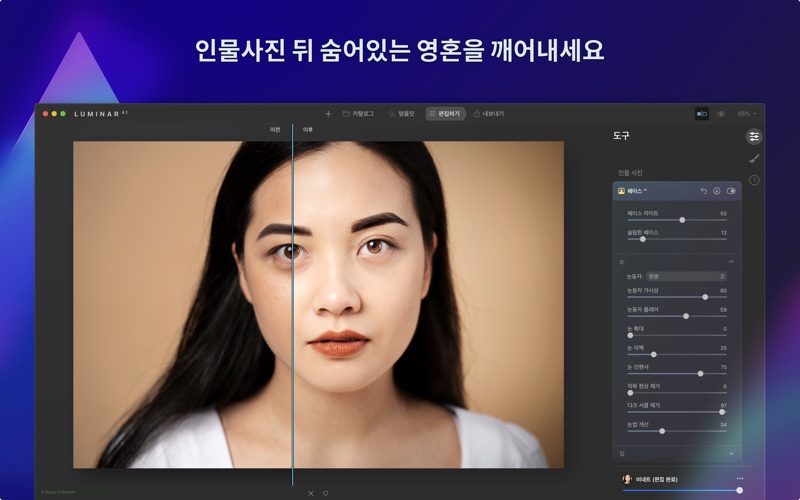Viewport: 800px width, 500px height.
Task: Open the Face AI mask options icon
Action: pos(716,191)
